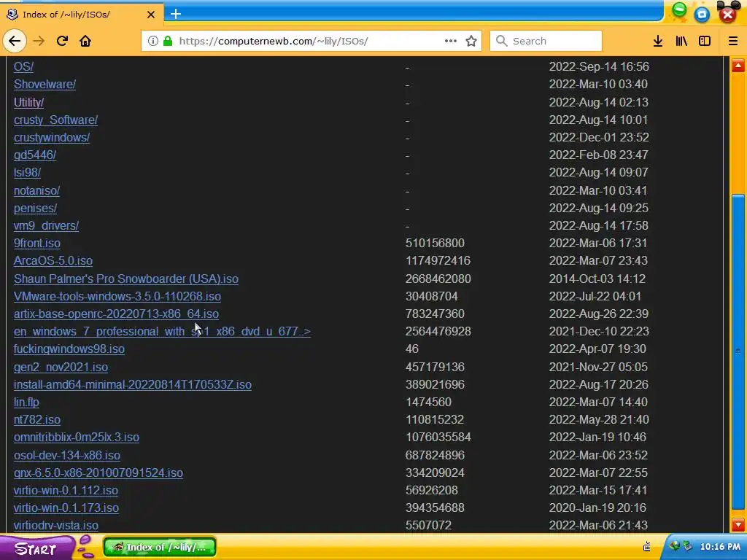
Task: Click the date 2020-Jan-19 20:16
Action: pyautogui.click(x=597, y=508)
